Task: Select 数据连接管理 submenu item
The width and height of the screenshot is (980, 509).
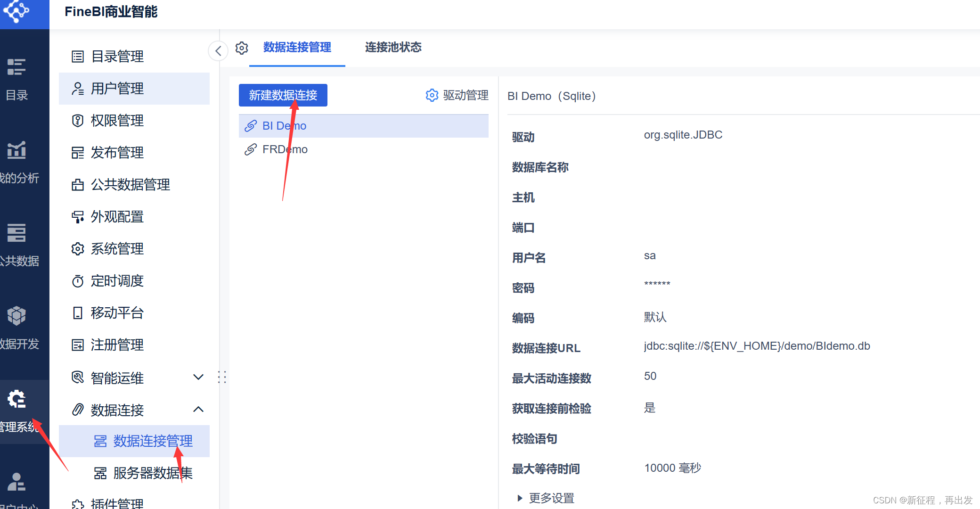Action: tap(134, 441)
